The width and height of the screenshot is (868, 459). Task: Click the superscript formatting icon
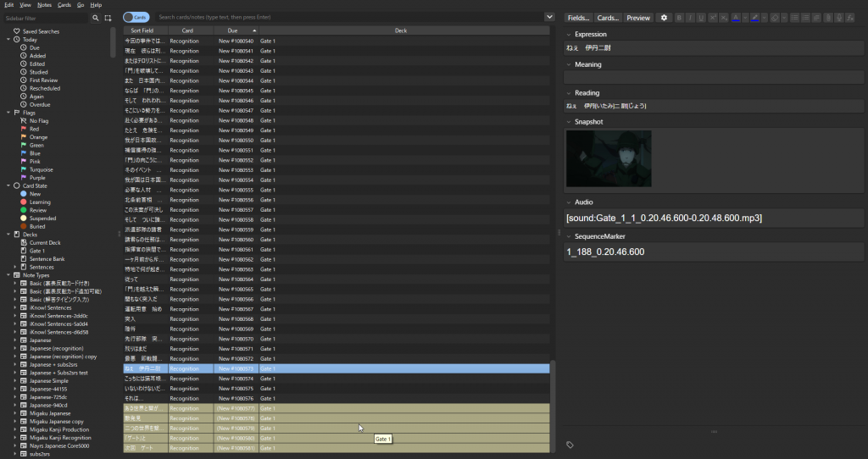[713, 18]
